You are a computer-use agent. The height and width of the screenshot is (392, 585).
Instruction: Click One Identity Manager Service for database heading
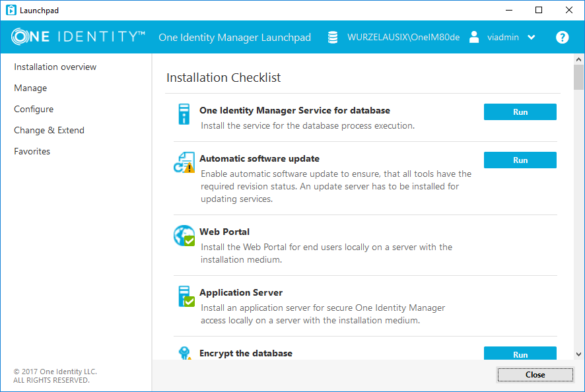point(294,110)
